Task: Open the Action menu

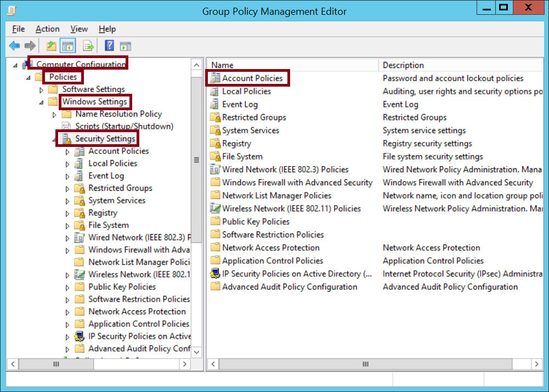Action: [47, 29]
